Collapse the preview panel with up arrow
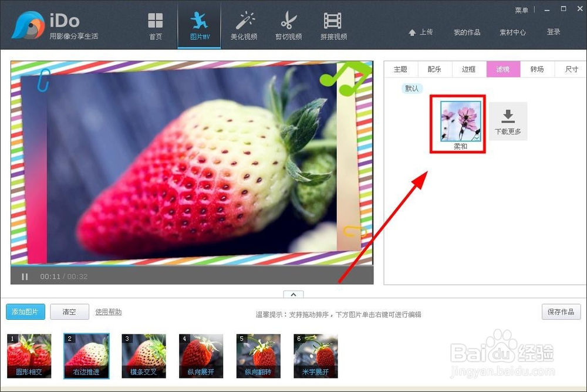Screen dimensions: 587x392 [x=293, y=295]
